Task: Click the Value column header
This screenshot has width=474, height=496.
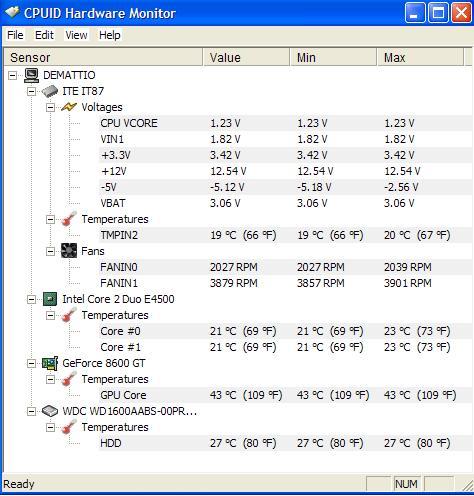Action: point(246,57)
